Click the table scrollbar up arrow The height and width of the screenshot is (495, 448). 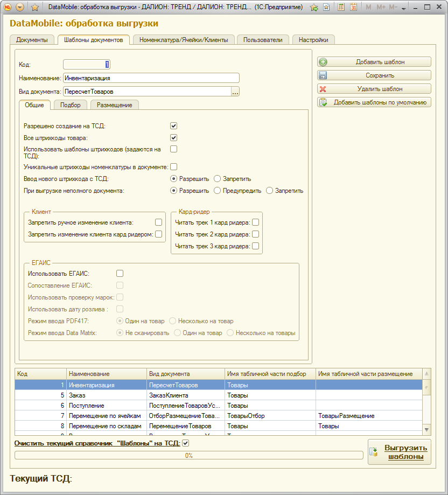(426, 374)
